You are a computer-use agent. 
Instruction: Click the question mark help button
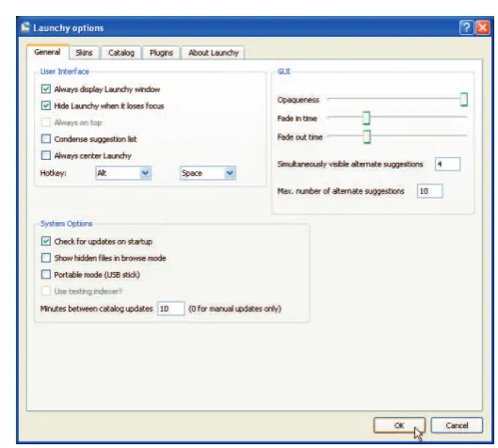(x=466, y=27)
